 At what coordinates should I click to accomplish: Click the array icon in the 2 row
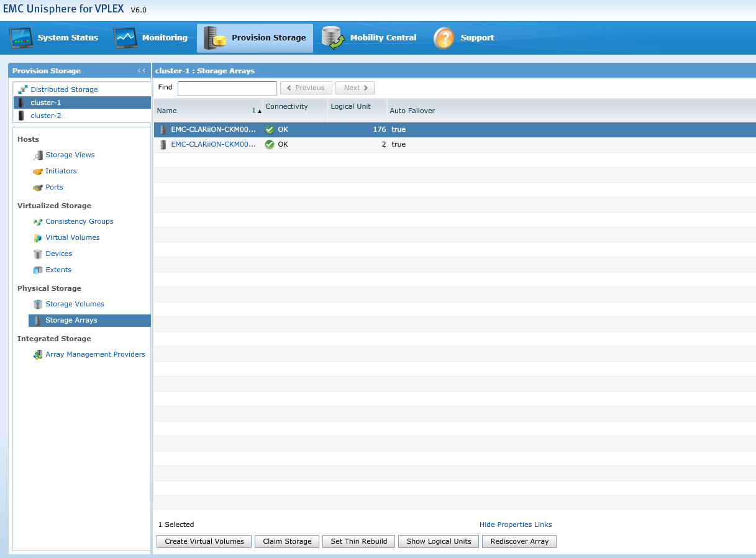163,144
